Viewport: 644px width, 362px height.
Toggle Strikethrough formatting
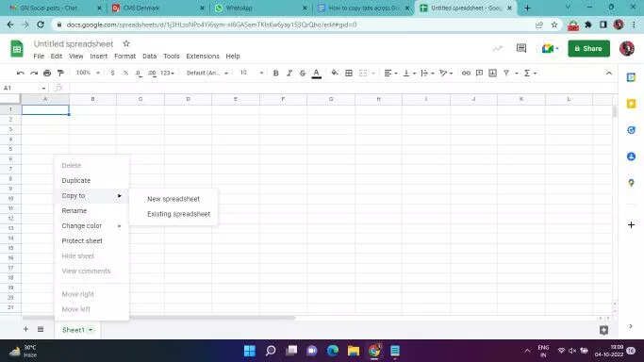click(x=303, y=73)
